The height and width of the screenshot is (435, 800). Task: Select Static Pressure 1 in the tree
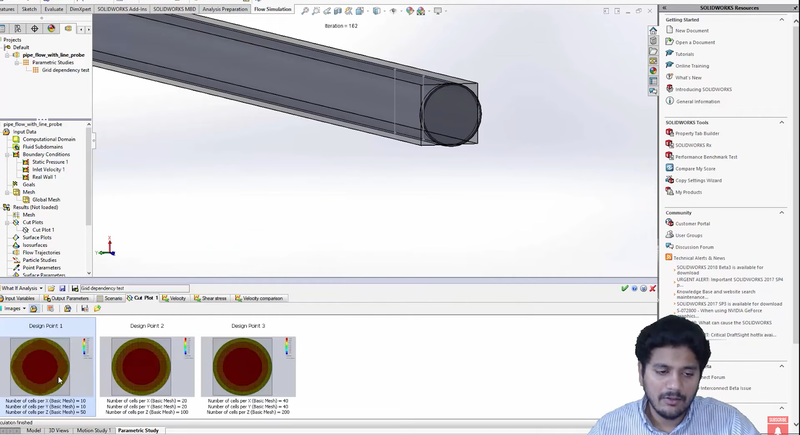pos(50,162)
